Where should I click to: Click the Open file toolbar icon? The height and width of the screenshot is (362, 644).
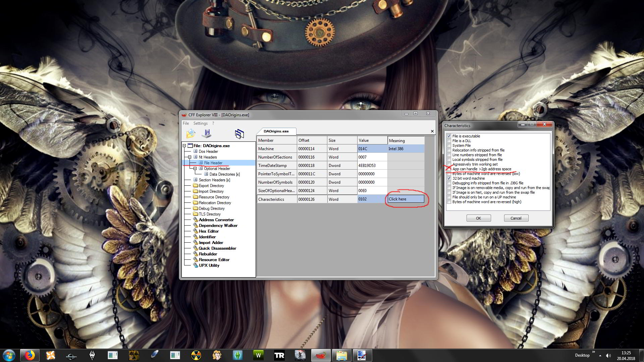191,134
